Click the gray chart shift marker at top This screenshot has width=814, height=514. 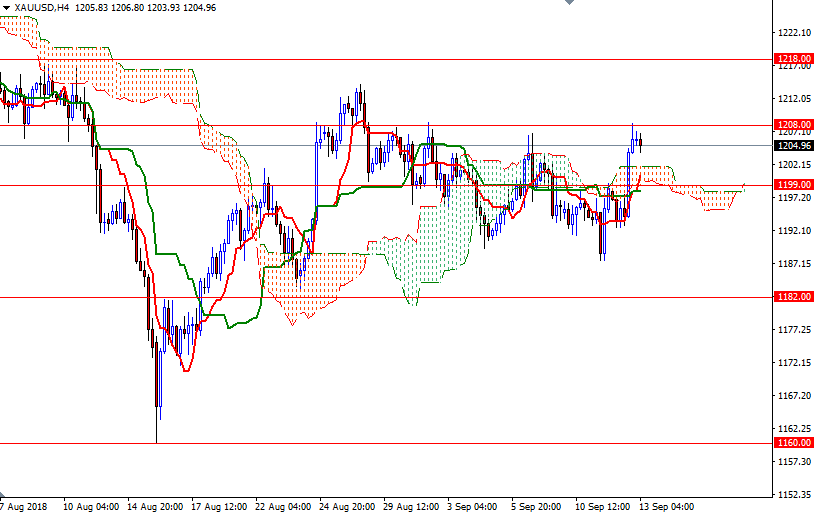coord(568,4)
